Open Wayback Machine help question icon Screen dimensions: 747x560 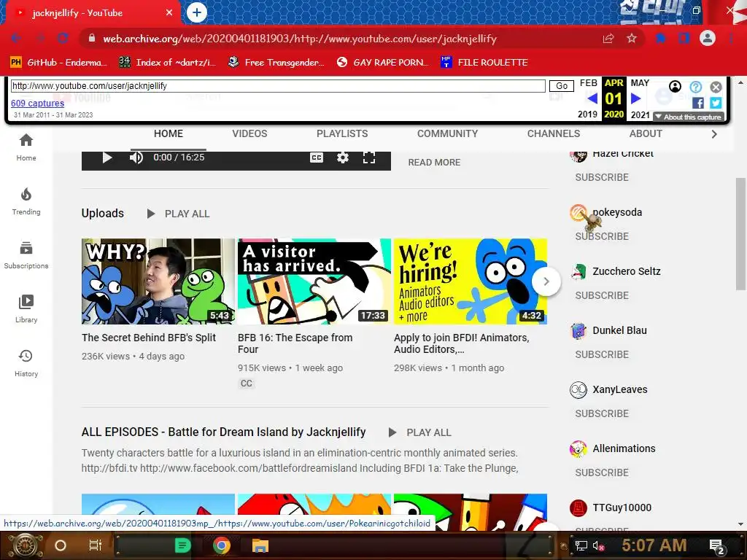(x=695, y=87)
